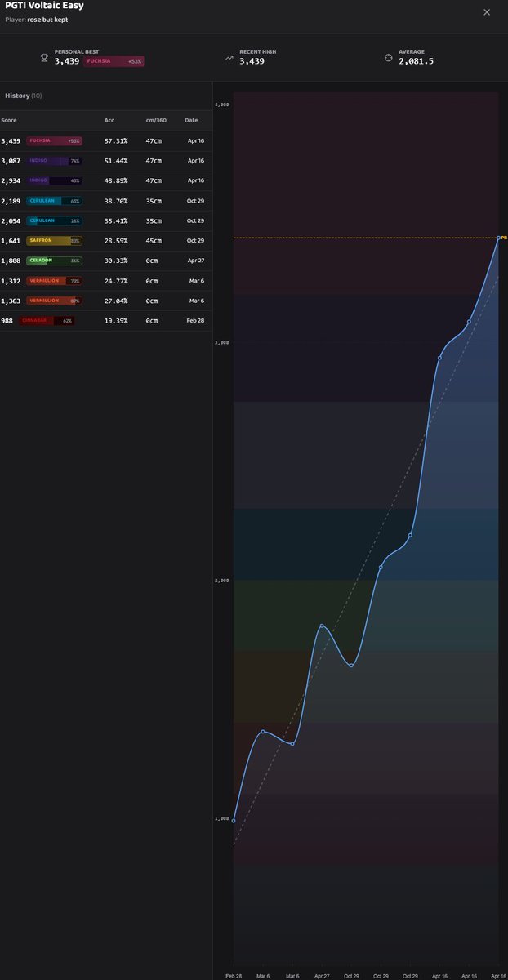
Task: Sort history by the cm/360 column header
Action: [x=157, y=120]
